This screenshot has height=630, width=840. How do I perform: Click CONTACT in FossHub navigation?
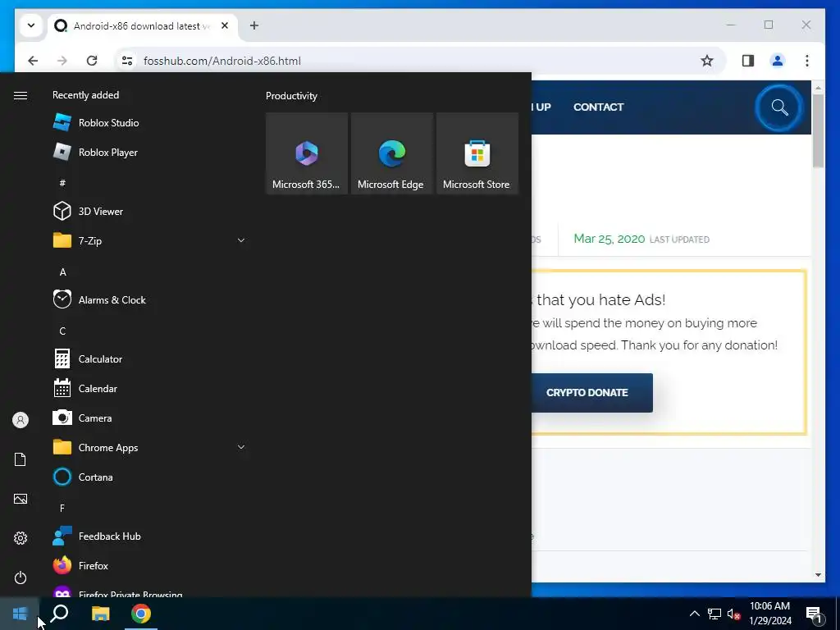click(x=598, y=107)
